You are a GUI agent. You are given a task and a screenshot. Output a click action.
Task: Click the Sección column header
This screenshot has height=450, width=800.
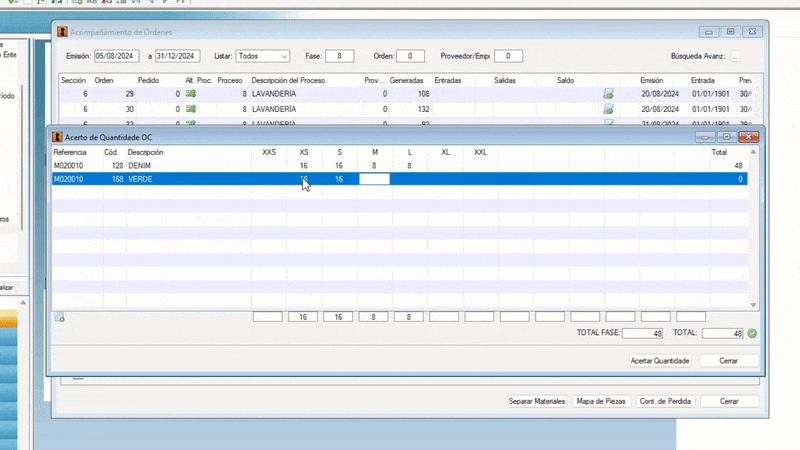tap(73, 81)
